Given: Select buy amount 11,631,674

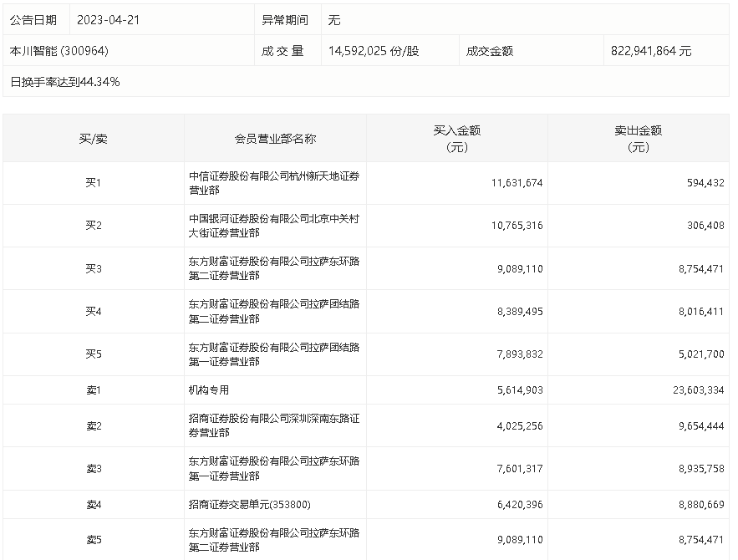Looking at the screenshot, I should (x=517, y=182).
